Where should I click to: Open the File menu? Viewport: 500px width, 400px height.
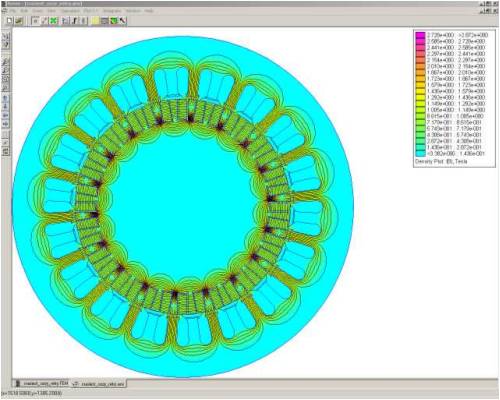click(x=13, y=11)
